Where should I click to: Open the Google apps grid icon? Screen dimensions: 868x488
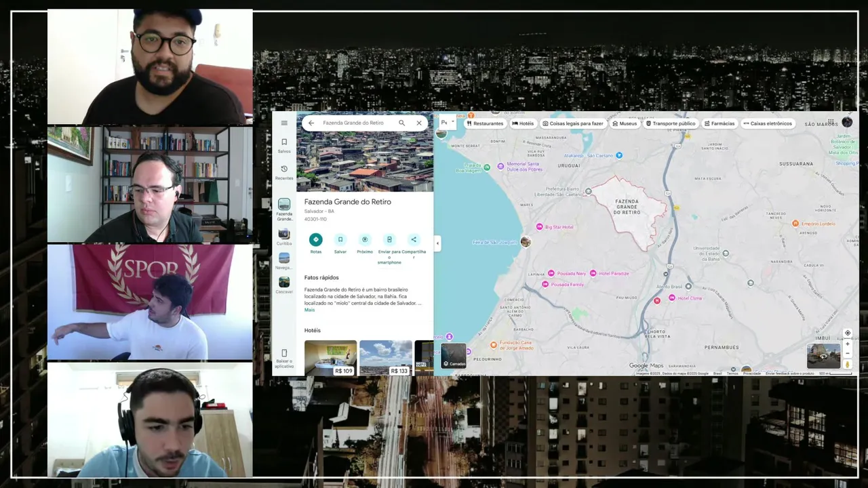pyautogui.click(x=831, y=123)
